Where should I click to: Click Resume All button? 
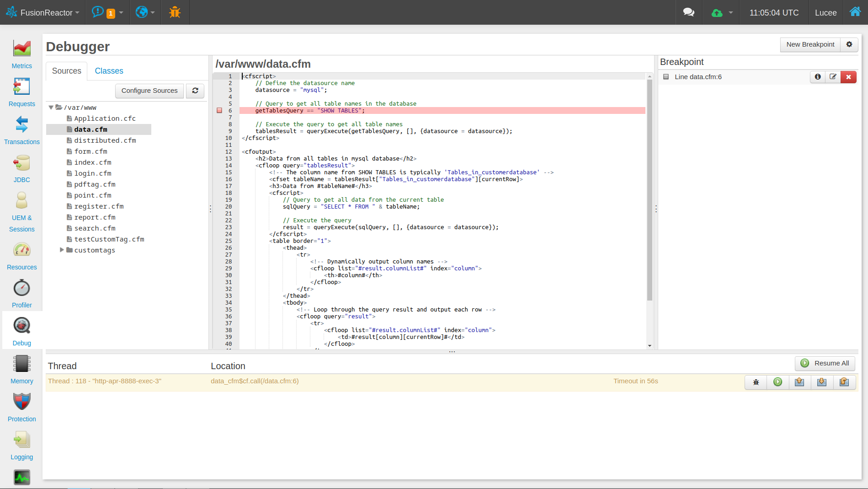(825, 363)
